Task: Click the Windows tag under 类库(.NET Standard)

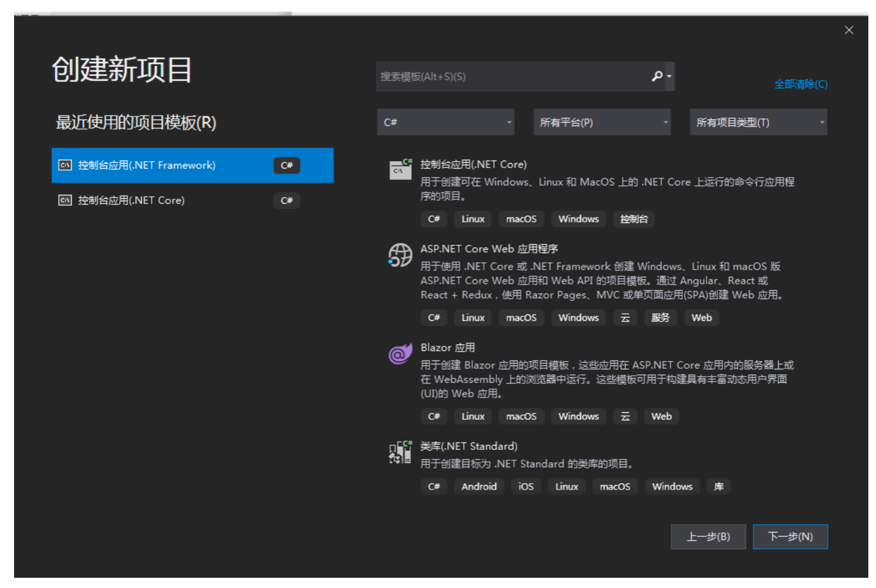Action: click(672, 487)
